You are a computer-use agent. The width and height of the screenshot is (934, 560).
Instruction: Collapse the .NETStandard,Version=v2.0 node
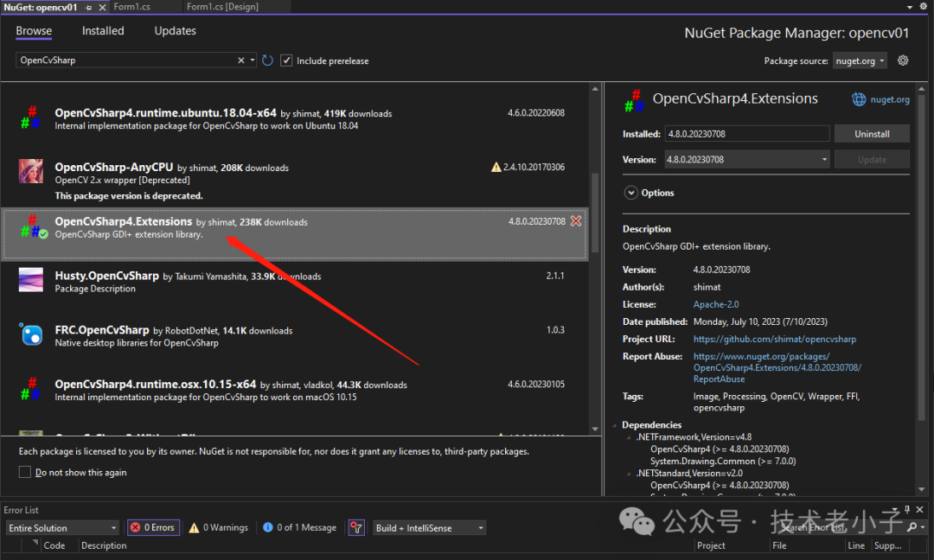pos(629,474)
